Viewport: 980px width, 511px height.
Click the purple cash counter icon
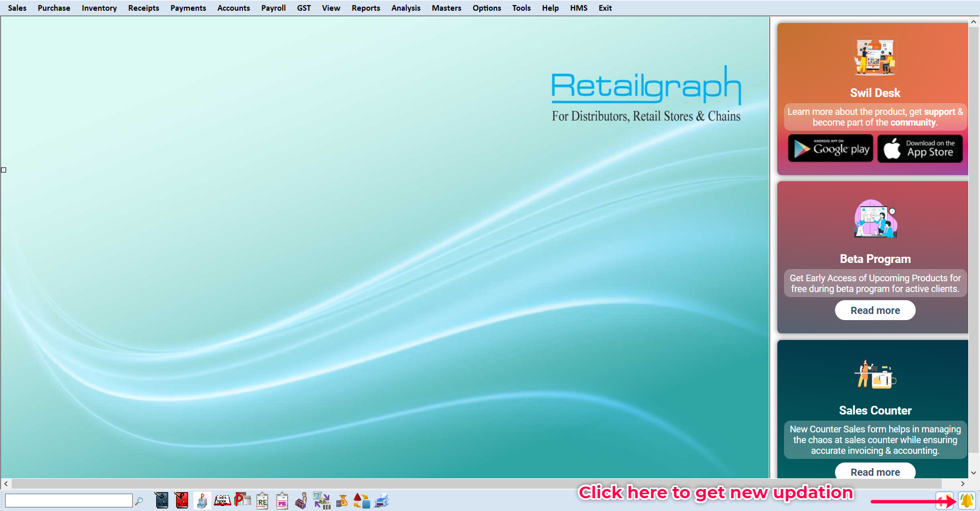click(x=302, y=500)
